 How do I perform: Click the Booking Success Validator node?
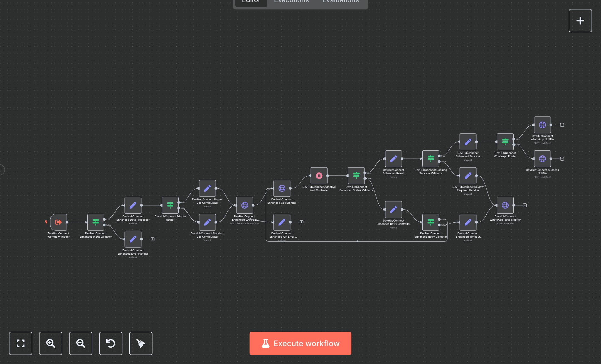click(x=431, y=159)
